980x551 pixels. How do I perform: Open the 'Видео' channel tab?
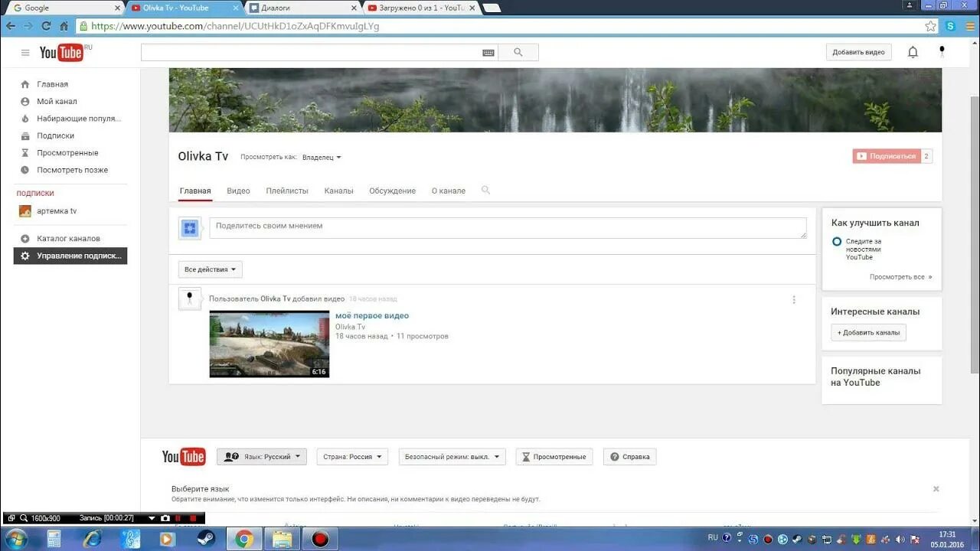click(x=238, y=191)
